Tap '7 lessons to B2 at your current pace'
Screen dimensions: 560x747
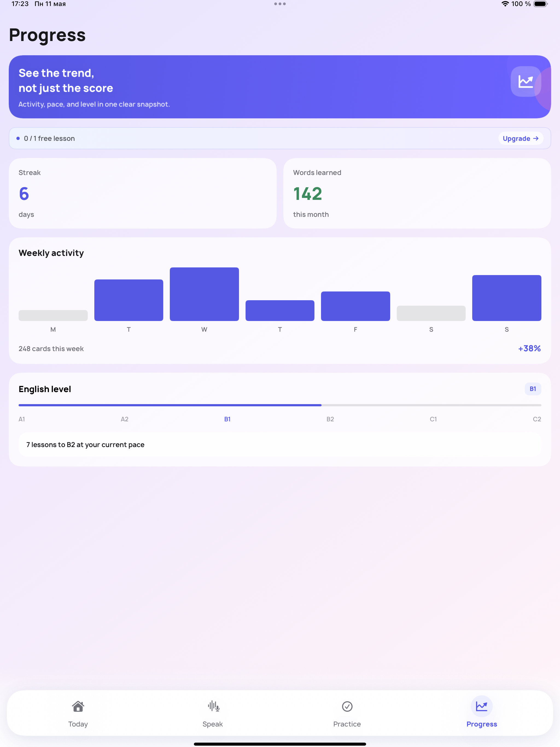(280, 444)
